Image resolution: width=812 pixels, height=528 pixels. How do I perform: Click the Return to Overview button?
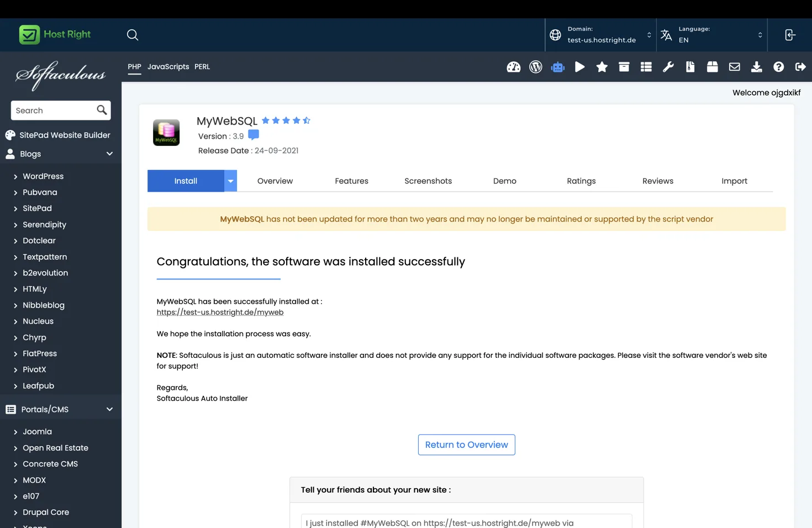tap(467, 445)
